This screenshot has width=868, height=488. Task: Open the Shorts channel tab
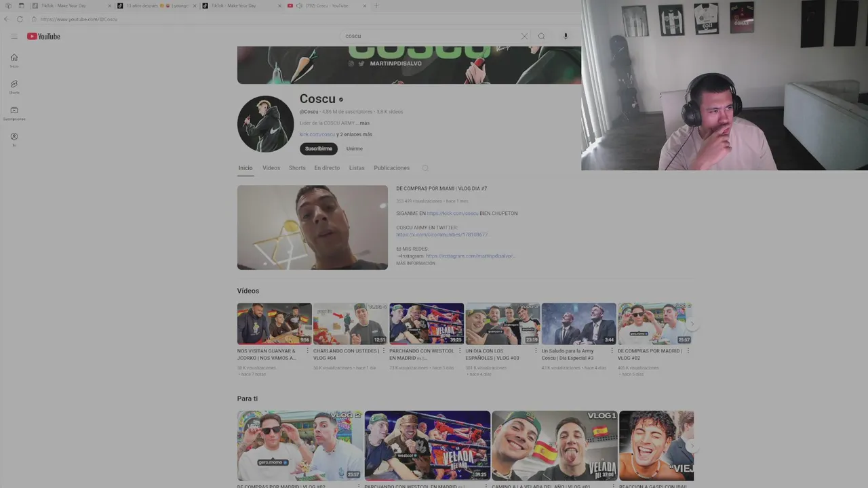click(x=297, y=168)
